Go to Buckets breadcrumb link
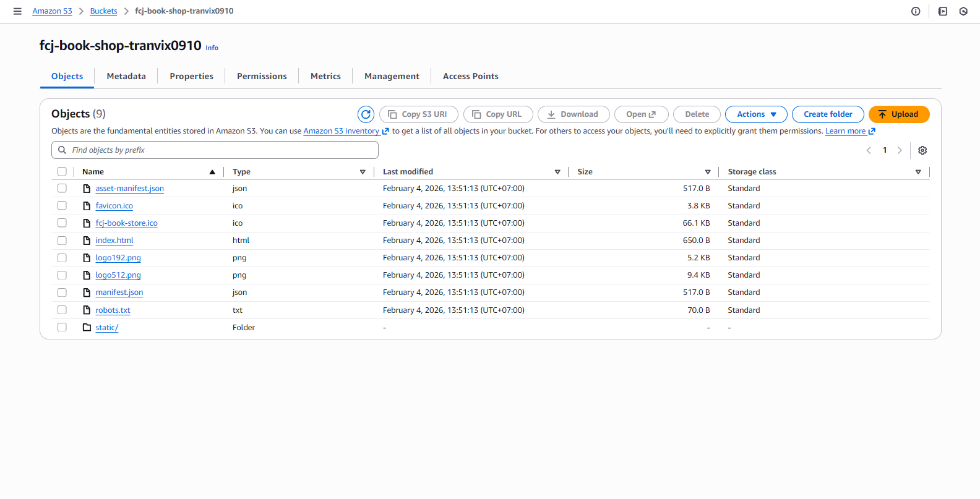Viewport: 980px width, 499px height. pos(103,11)
